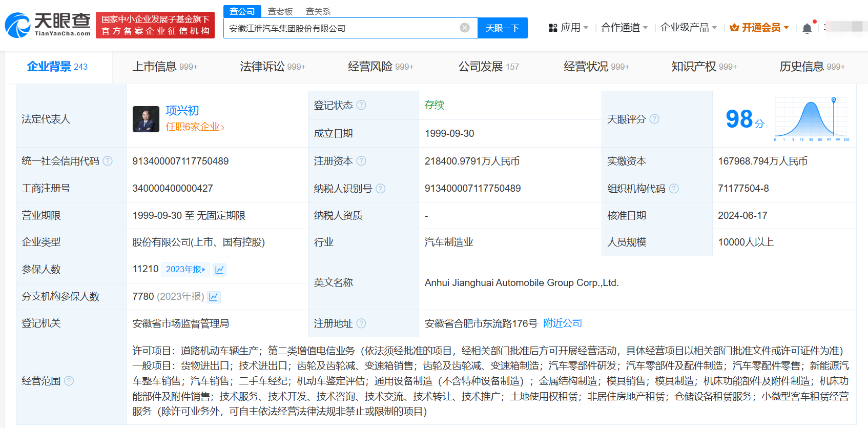Viewport: 868px width, 428px height.
Task: Open the 2023年报 year selector
Action: coord(185,270)
